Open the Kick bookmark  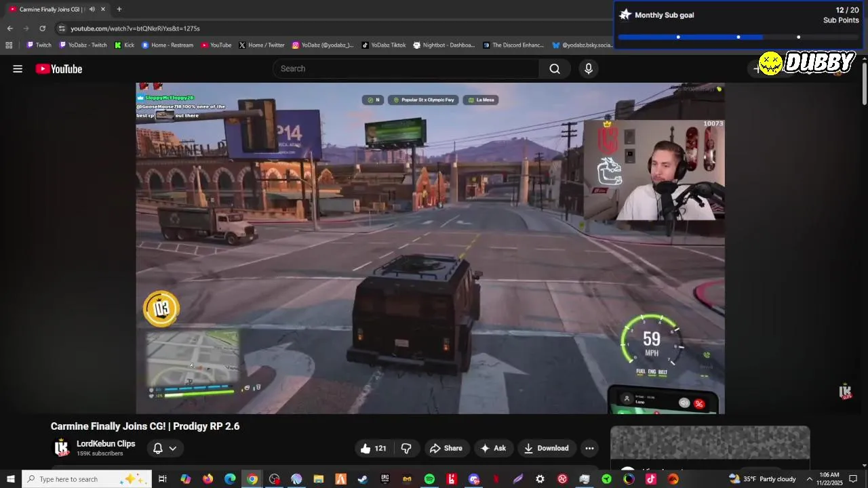(124, 45)
